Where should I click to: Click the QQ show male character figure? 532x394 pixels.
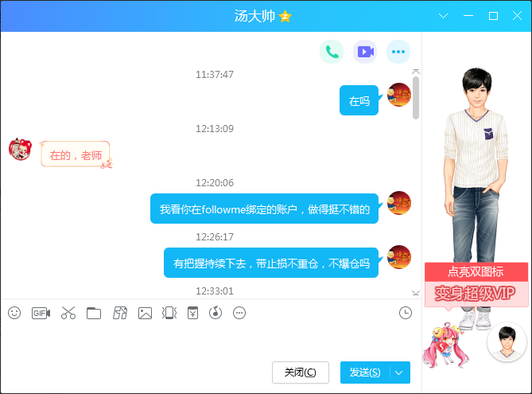pos(476,163)
